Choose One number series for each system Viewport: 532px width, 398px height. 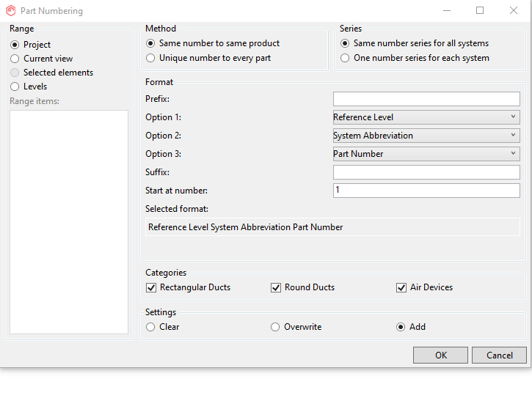[x=345, y=58]
